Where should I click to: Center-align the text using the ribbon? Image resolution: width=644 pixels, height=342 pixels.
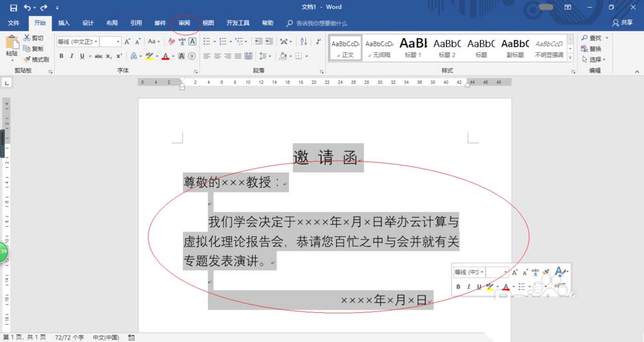[x=217, y=57]
